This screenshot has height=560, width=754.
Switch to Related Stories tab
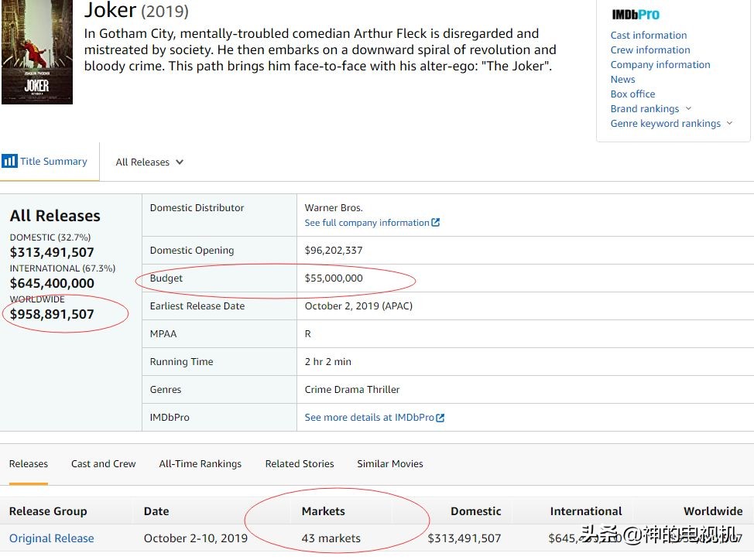[300, 464]
